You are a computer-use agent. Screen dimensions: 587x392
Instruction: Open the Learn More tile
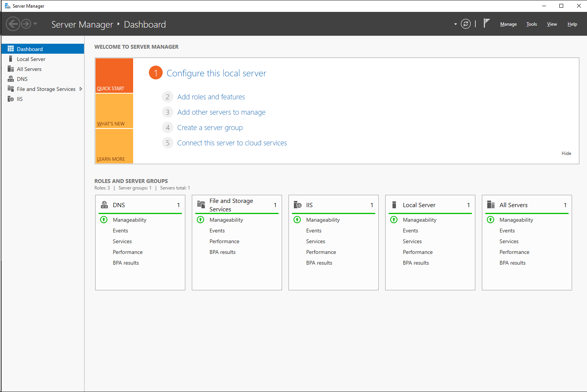(114, 146)
